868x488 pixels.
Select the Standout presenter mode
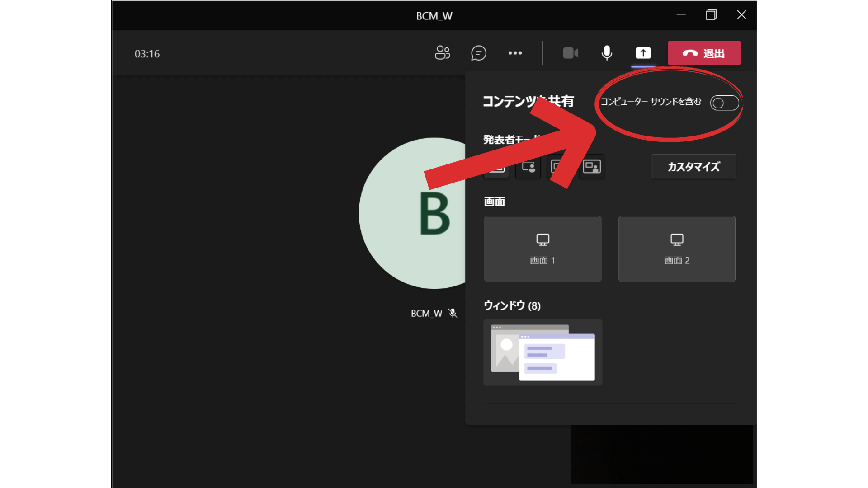(x=528, y=167)
